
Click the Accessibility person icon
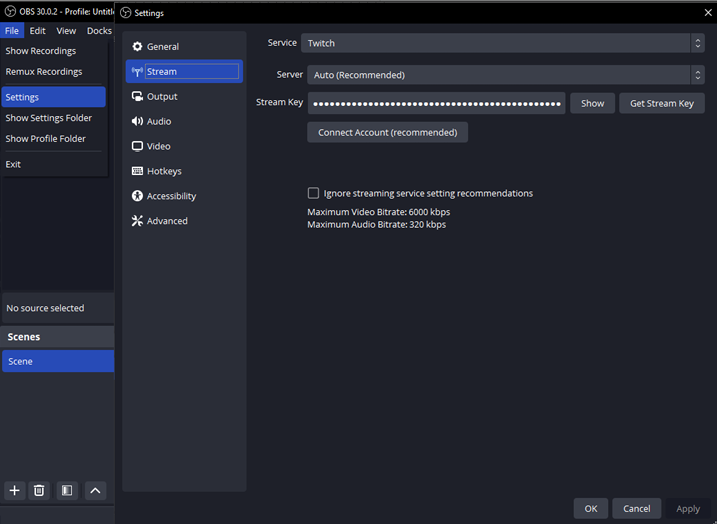[x=137, y=196]
